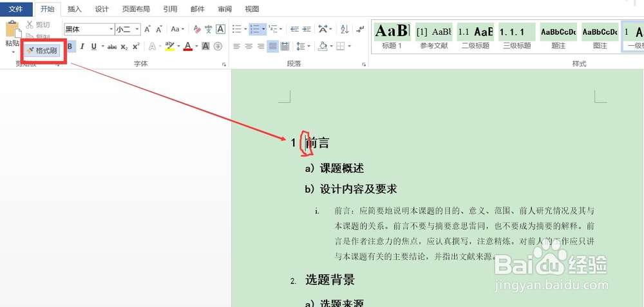Click the bullet list icon
This screenshot has height=307, width=644.
click(x=236, y=29)
